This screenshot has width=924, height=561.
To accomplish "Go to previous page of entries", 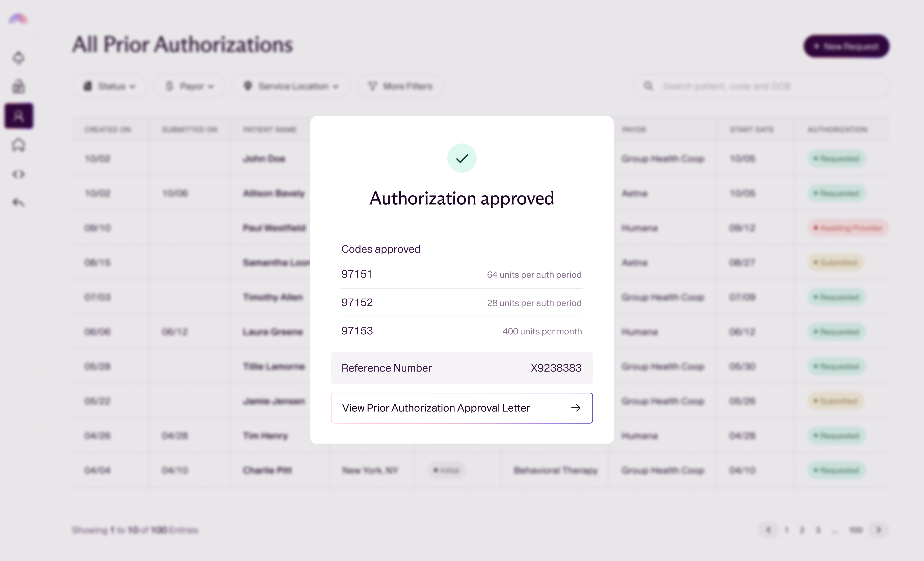I will tap(768, 530).
